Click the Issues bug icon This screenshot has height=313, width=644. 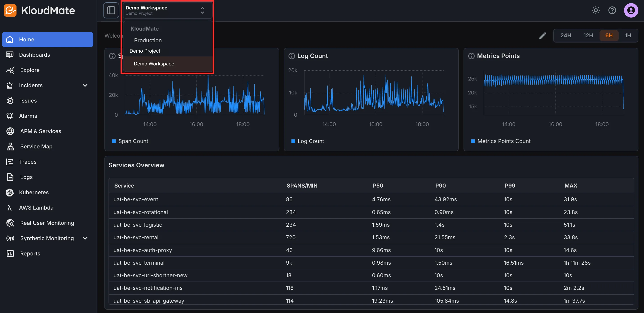(x=10, y=101)
